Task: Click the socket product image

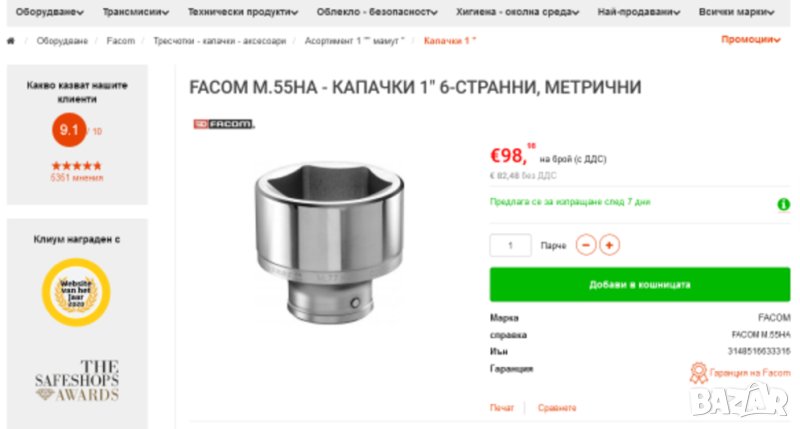Action: pos(330,243)
